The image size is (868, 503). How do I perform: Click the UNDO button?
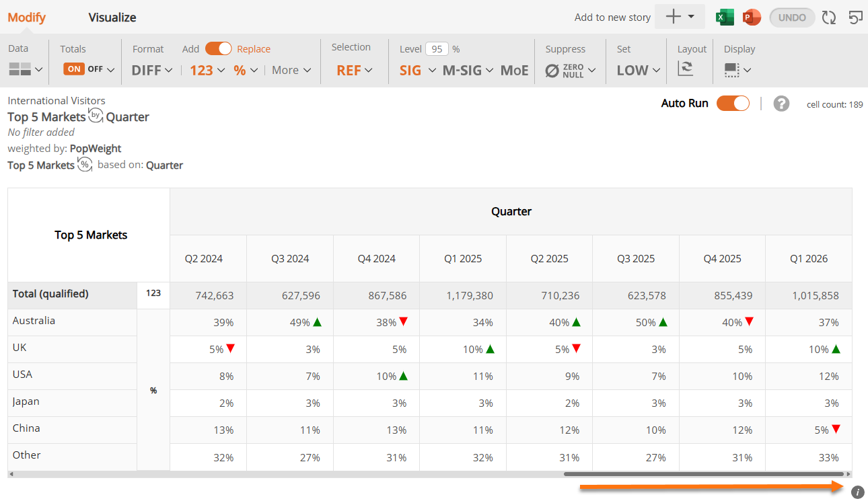[x=792, y=17]
